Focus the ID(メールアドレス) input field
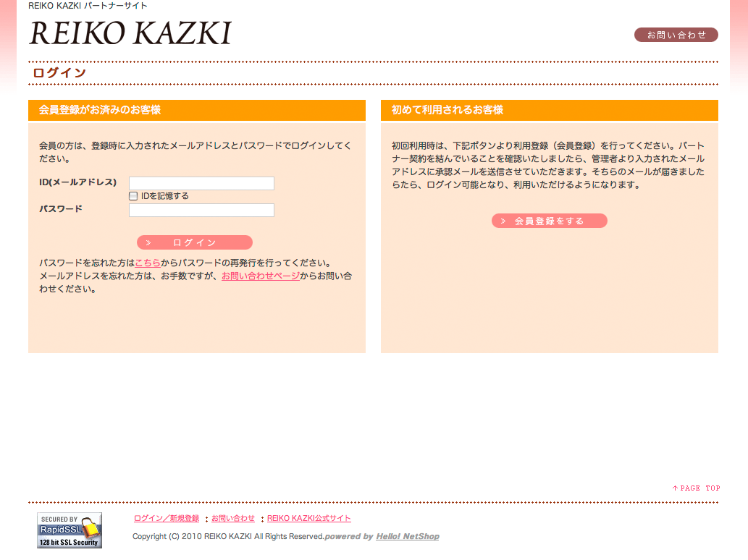The height and width of the screenshot is (560, 748). pos(201,183)
